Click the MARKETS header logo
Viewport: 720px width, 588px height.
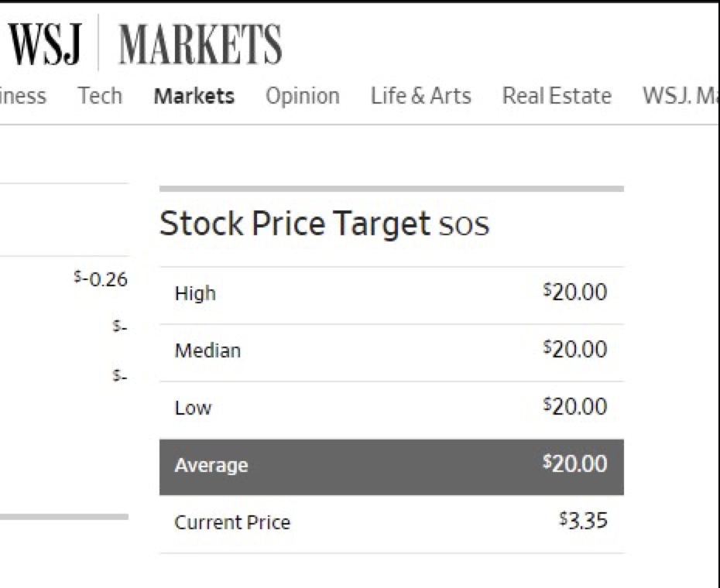(x=201, y=45)
